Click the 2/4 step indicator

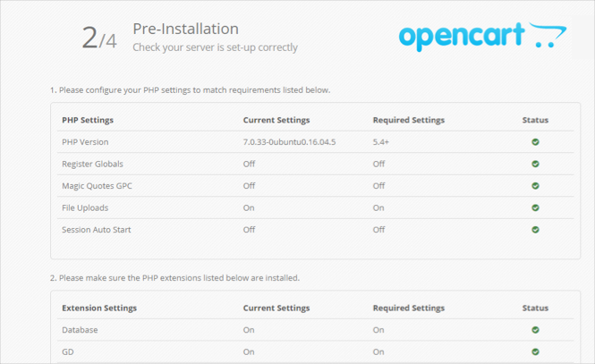[x=98, y=38]
